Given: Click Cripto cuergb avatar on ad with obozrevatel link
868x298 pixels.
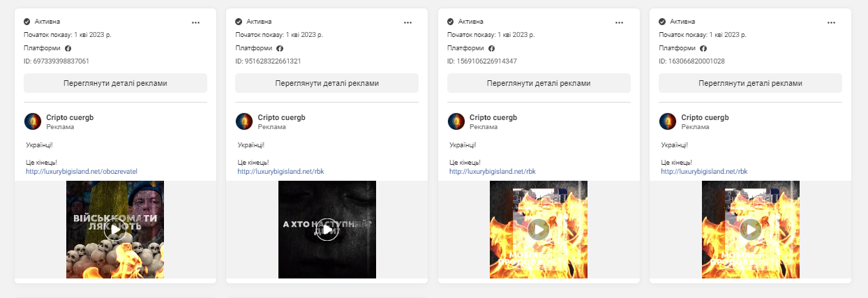Looking at the screenshot, I should 33,121.
